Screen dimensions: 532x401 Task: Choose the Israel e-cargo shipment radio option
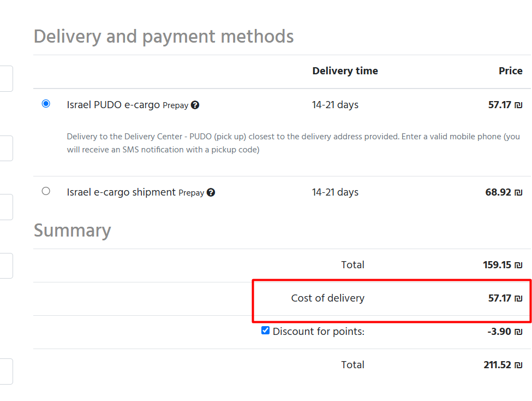pyautogui.click(x=46, y=191)
